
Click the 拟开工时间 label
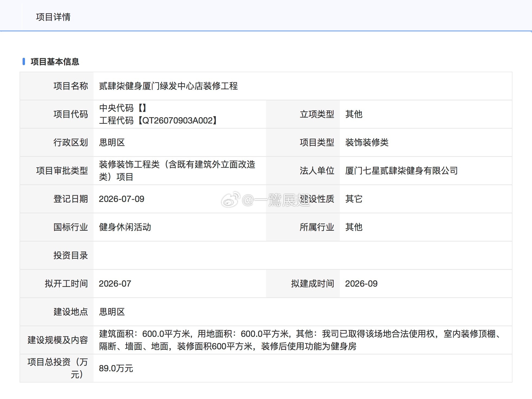[x=66, y=284]
